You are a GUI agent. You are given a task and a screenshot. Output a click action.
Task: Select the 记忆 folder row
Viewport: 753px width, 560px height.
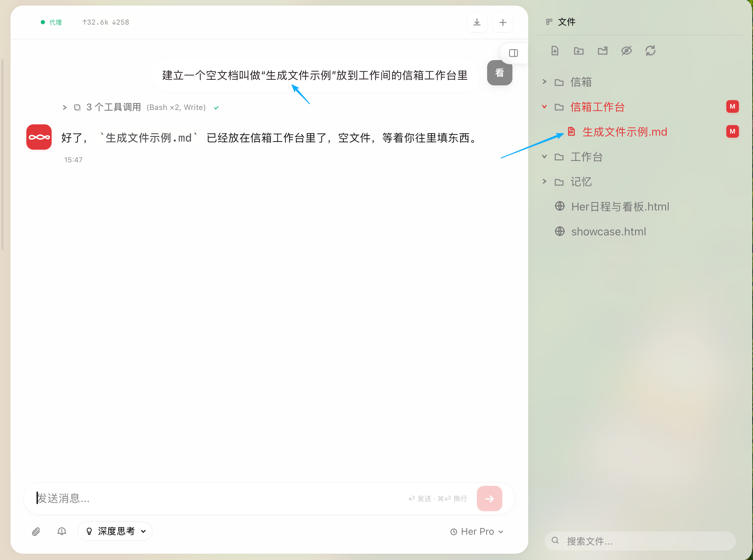point(640,182)
